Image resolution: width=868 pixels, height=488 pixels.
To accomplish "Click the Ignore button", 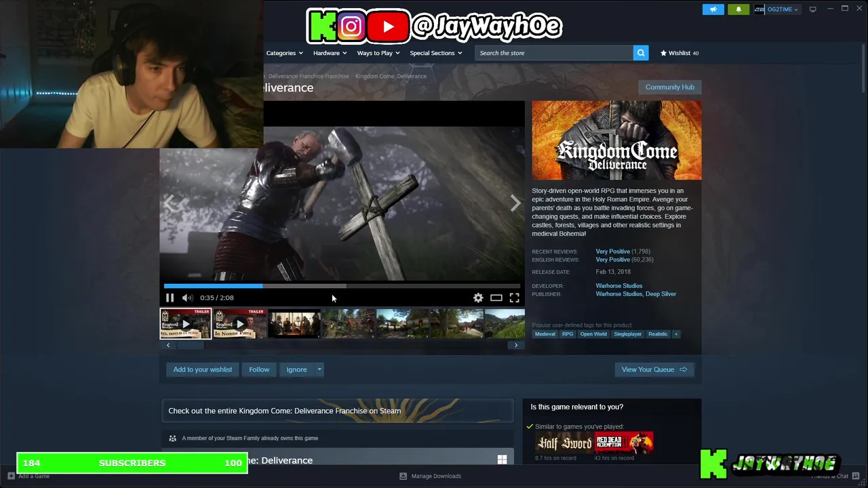I will coord(296,369).
